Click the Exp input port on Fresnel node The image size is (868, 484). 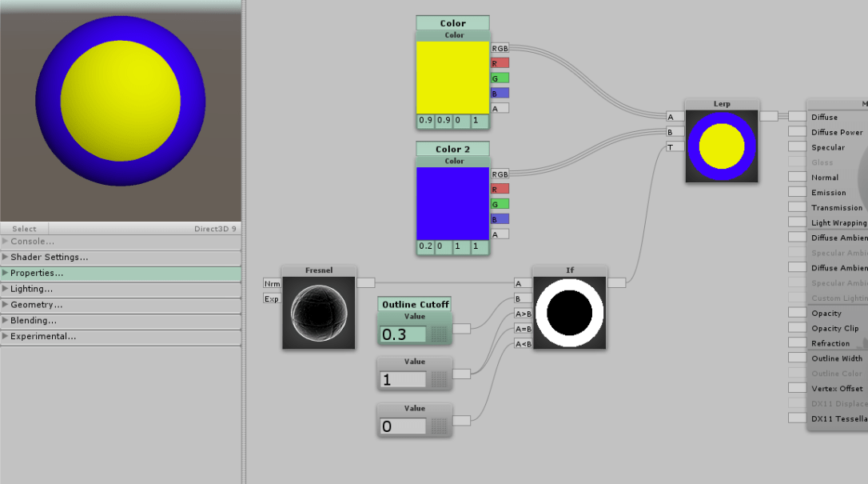point(273,298)
